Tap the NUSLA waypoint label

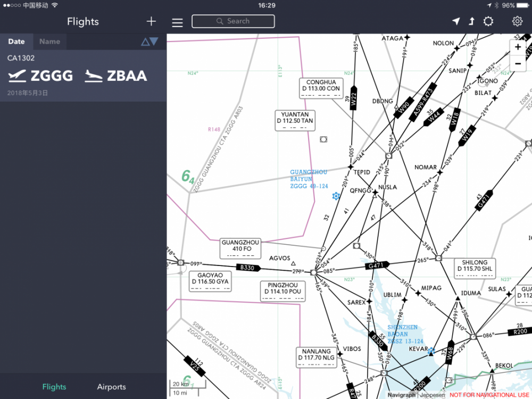pos(387,187)
